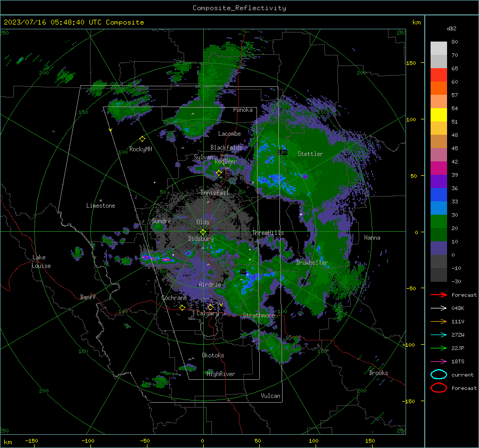Viewport: 479px width, 448px height.
Task: Click the yellow diamond marker below RedDeer
Action: (219, 173)
